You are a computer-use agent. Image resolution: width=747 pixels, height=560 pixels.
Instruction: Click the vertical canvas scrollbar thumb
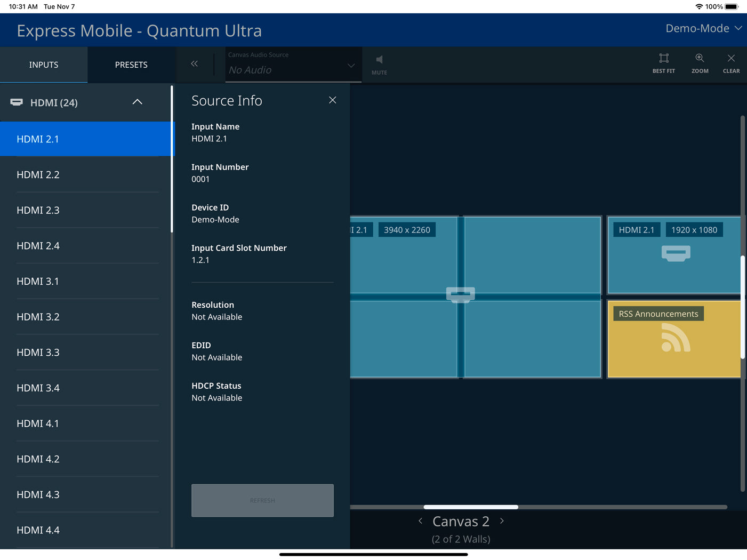point(742,307)
